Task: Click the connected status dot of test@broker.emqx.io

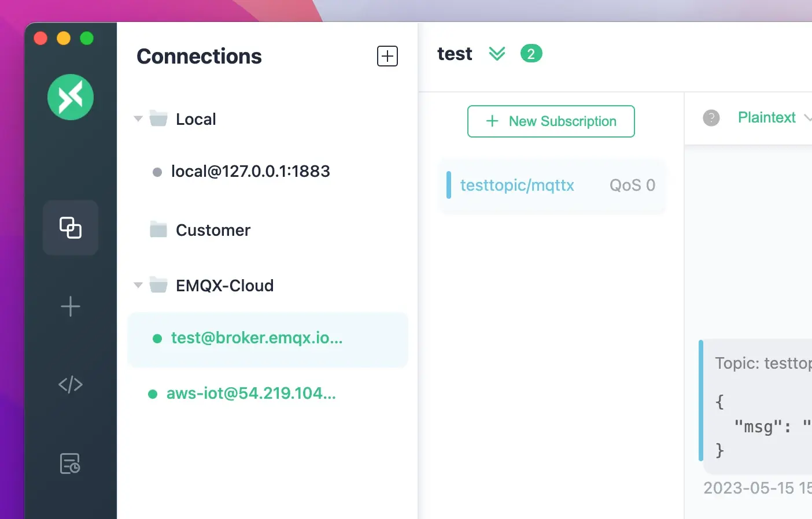Action: 157,339
